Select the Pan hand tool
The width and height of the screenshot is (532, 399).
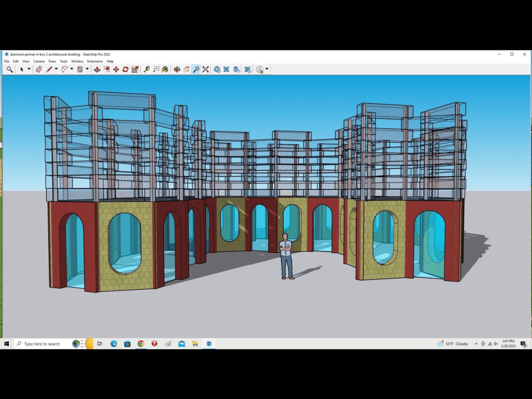[x=187, y=69]
